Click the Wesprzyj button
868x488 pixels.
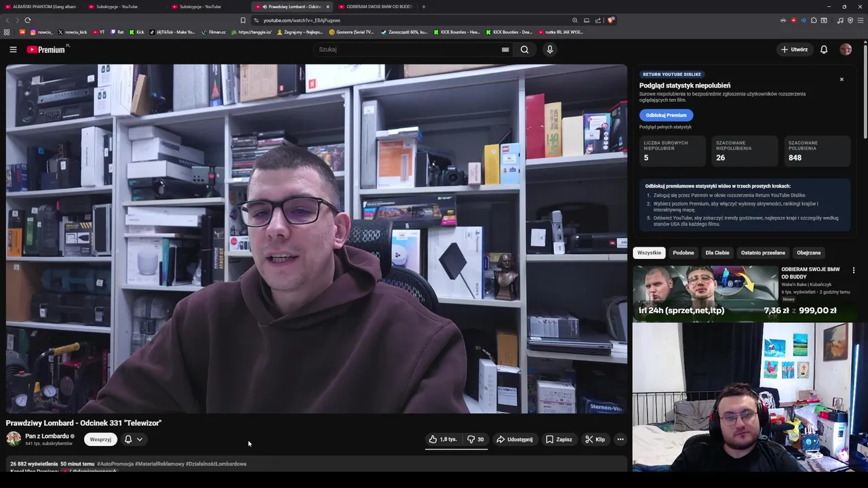[x=100, y=439]
